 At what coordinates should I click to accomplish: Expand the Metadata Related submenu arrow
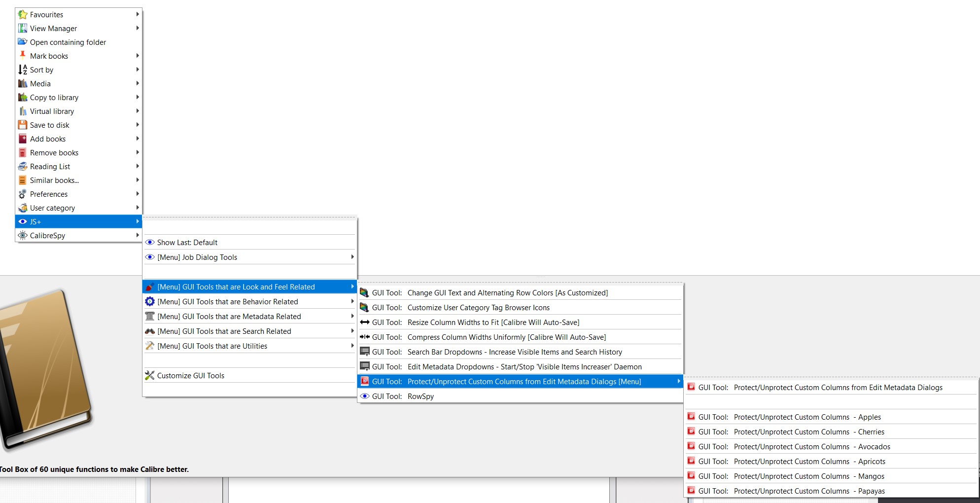[352, 316]
